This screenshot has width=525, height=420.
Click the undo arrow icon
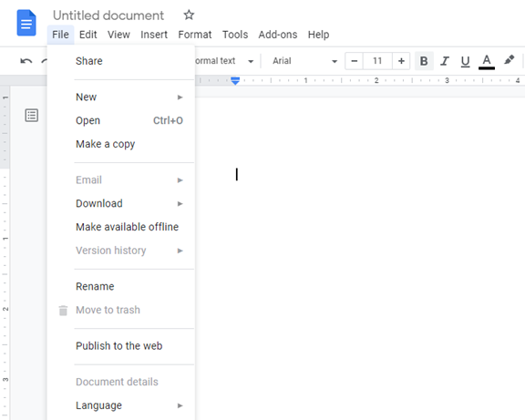coord(26,61)
